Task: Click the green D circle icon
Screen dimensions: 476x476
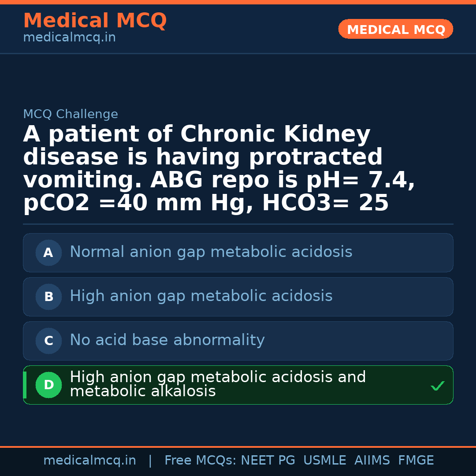Action: pos(48,385)
